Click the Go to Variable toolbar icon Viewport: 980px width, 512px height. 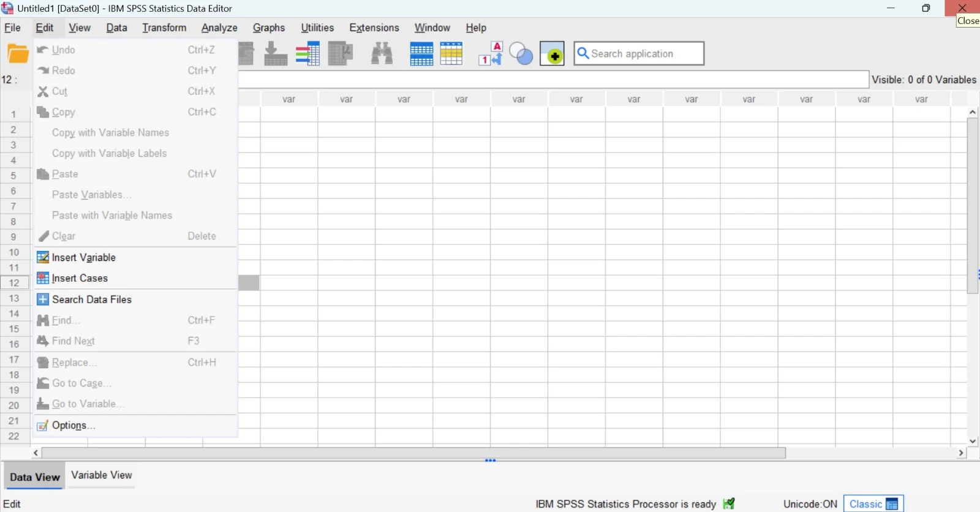[x=276, y=54]
